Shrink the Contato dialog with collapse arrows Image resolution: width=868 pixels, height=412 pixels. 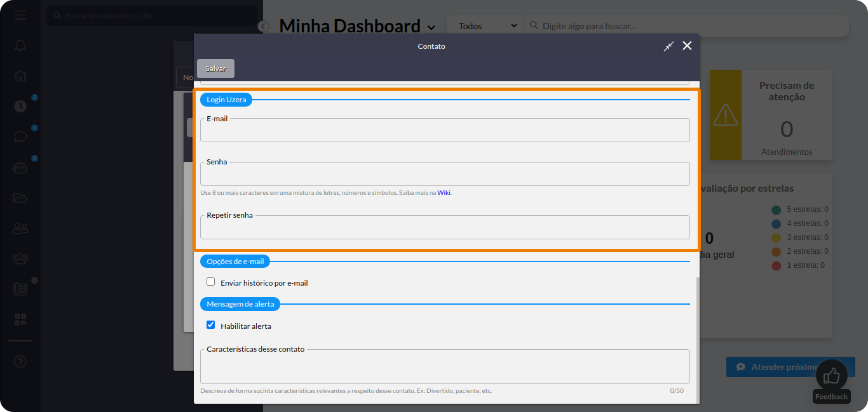pos(668,46)
